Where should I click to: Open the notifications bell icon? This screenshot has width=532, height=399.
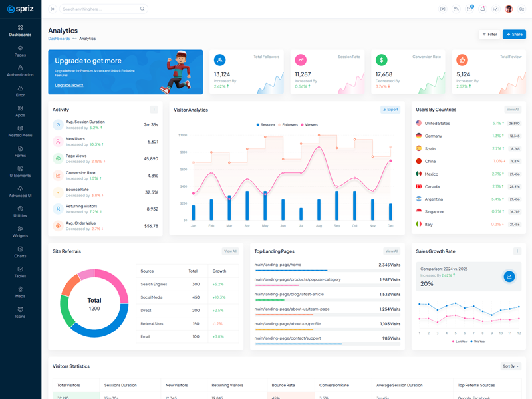[483, 9]
